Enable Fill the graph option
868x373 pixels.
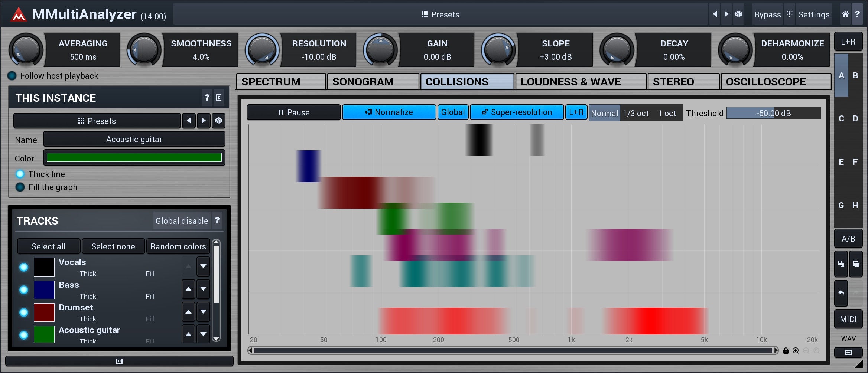pos(20,187)
